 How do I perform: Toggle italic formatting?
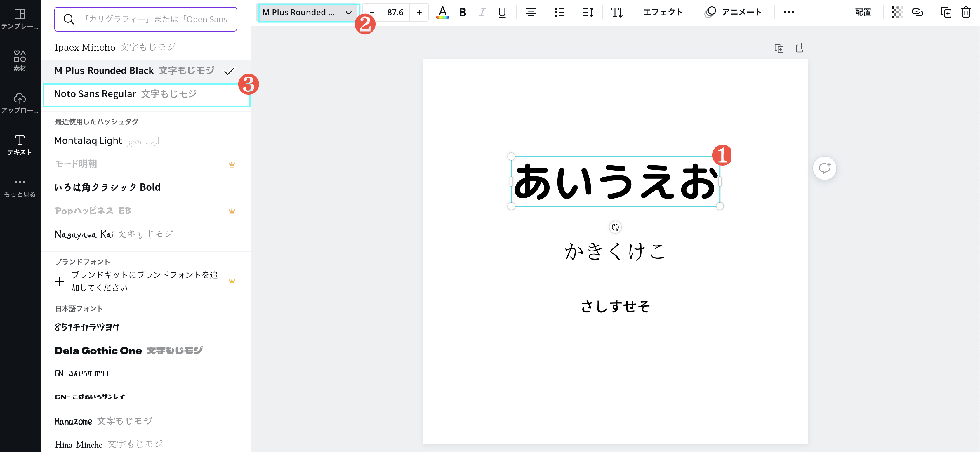(482, 12)
